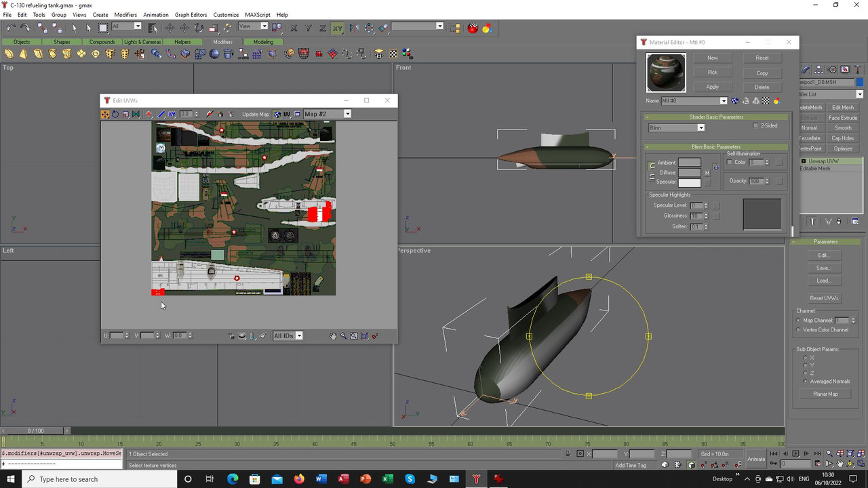
Task: Select the Vertex Color Channel radio button
Action: (798, 330)
